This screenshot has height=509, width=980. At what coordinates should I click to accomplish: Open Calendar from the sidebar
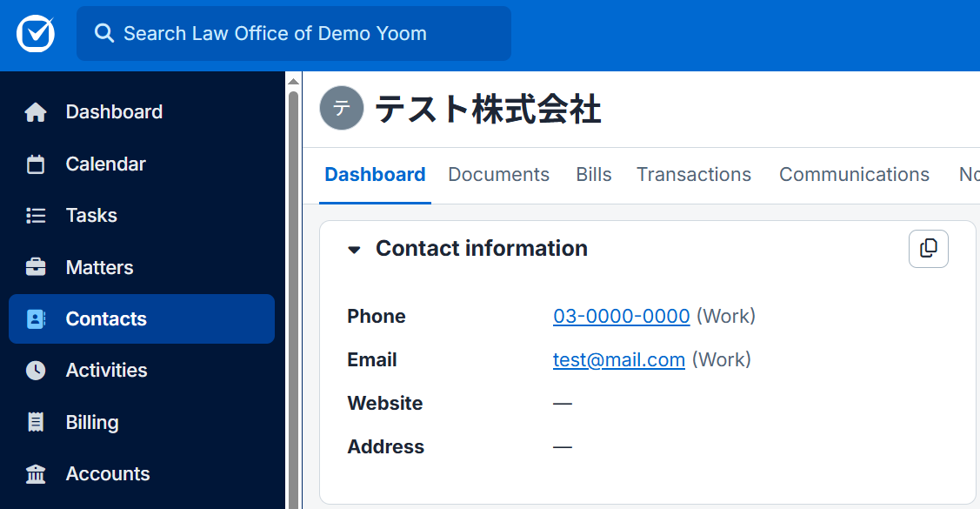pos(142,164)
